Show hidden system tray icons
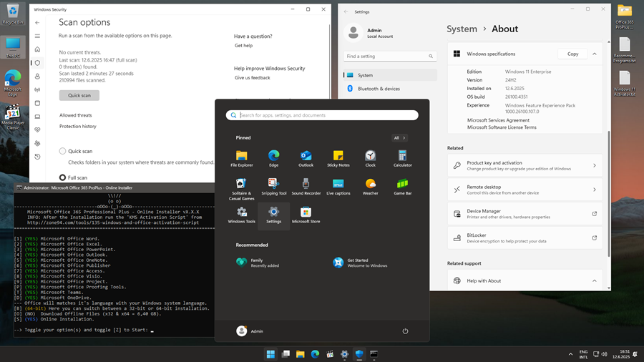 pos(570,354)
